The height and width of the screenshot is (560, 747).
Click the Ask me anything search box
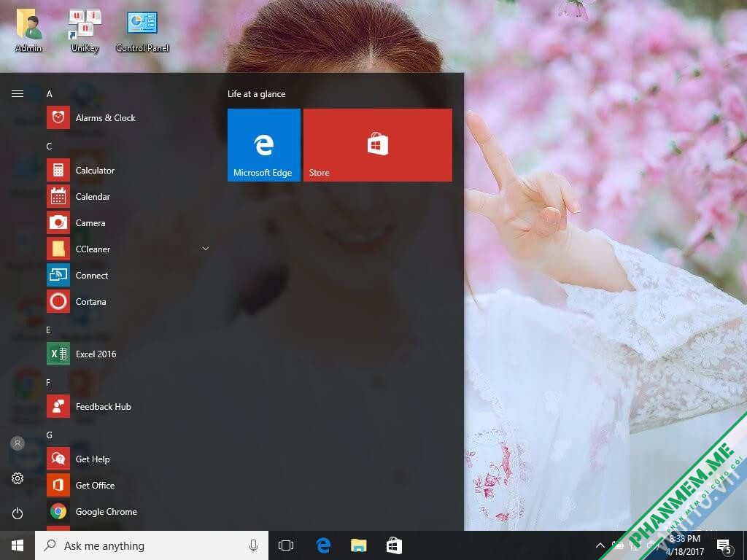pyautogui.click(x=152, y=545)
